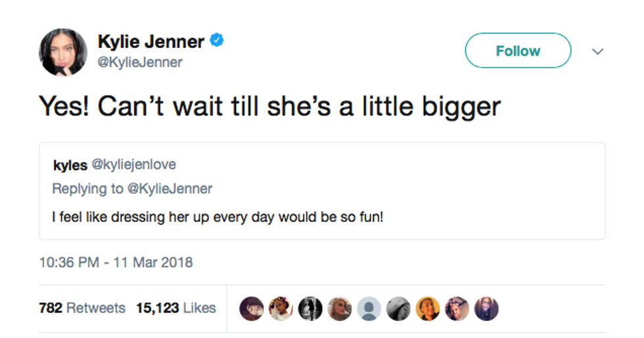
Task: View the 782 Retweets list
Action: [82, 308]
